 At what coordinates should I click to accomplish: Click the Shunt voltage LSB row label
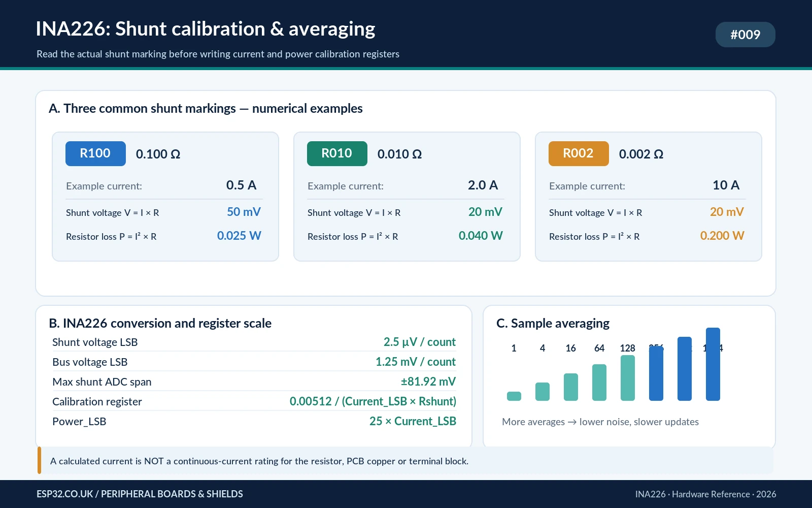click(95, 342)
